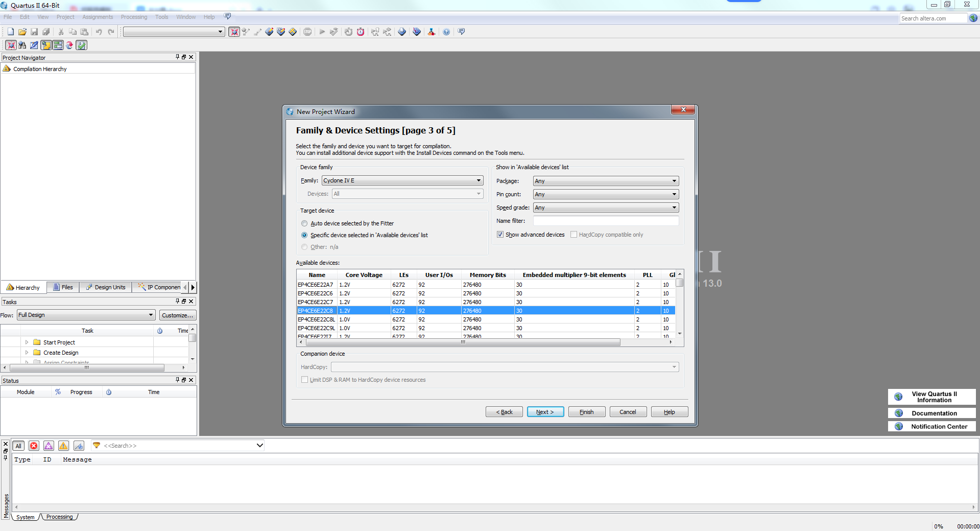Screen dimensions: 980x531
Task: Open the Flow dropdown showing Full Design
Action: [86, 315]
